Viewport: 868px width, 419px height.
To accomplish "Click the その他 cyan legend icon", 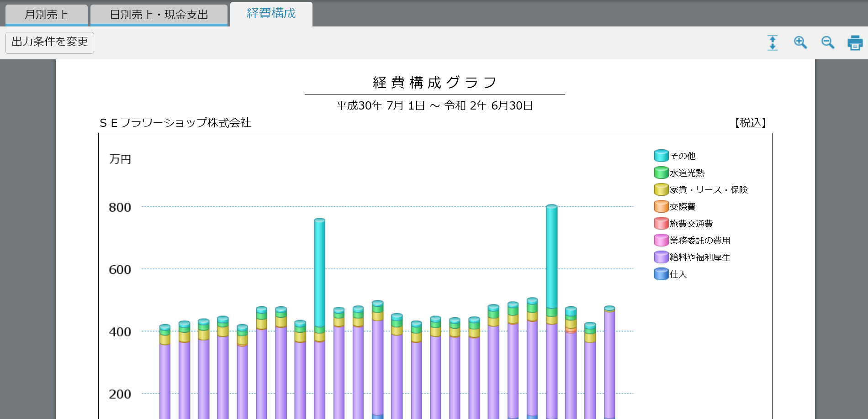I will click(661, 156).
